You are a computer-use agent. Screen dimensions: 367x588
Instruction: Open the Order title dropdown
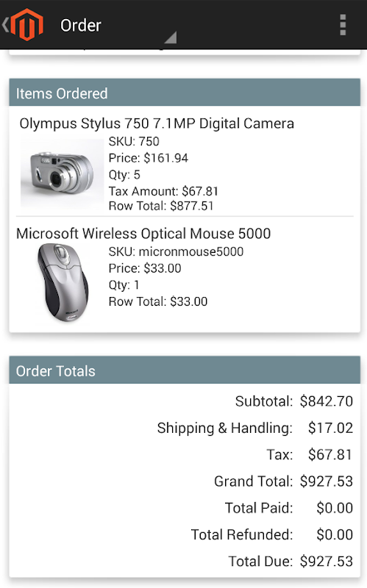pos(81,26)
